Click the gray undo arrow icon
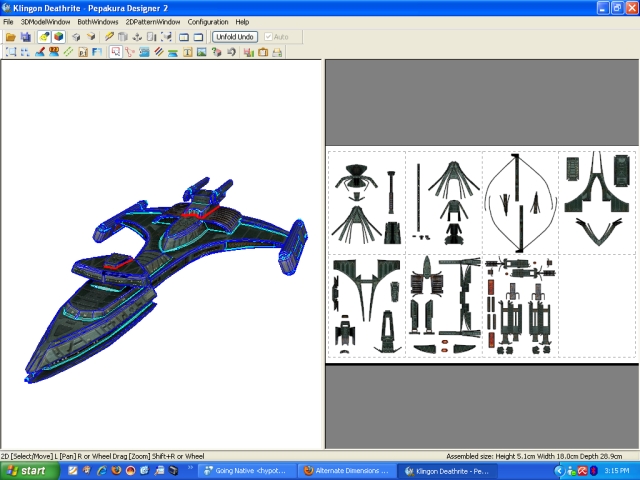640x480 pixels. click(x=231, y=52)
